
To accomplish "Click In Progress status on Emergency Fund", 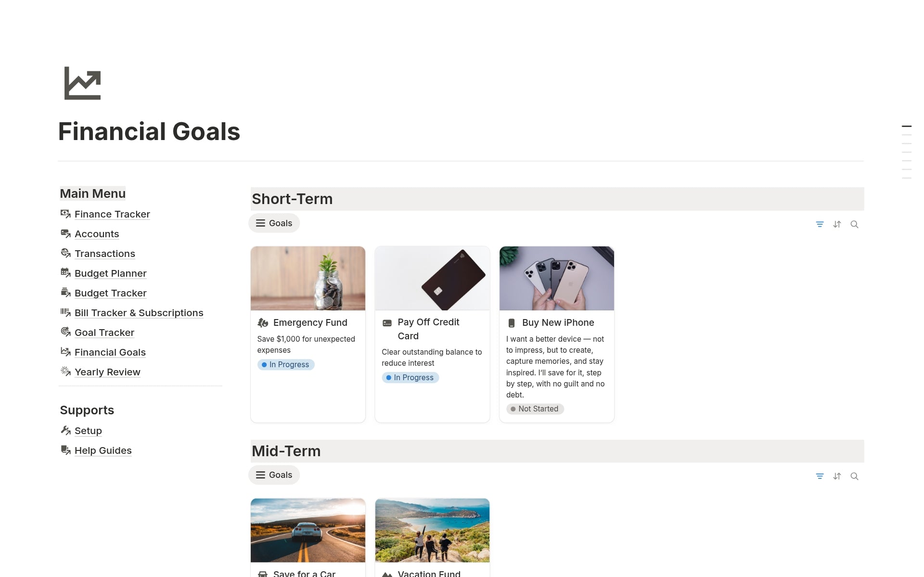I will [286, 365].
